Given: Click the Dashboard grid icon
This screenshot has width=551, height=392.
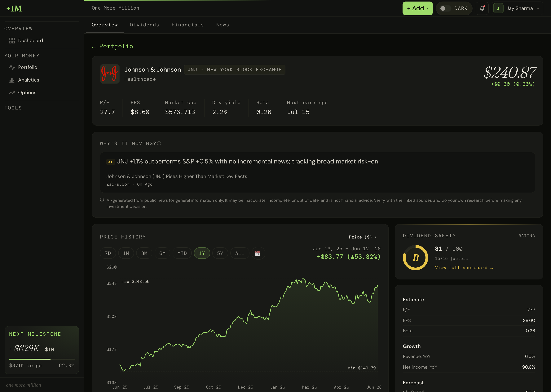Looking at the screenshot, I should pos(12,41).
